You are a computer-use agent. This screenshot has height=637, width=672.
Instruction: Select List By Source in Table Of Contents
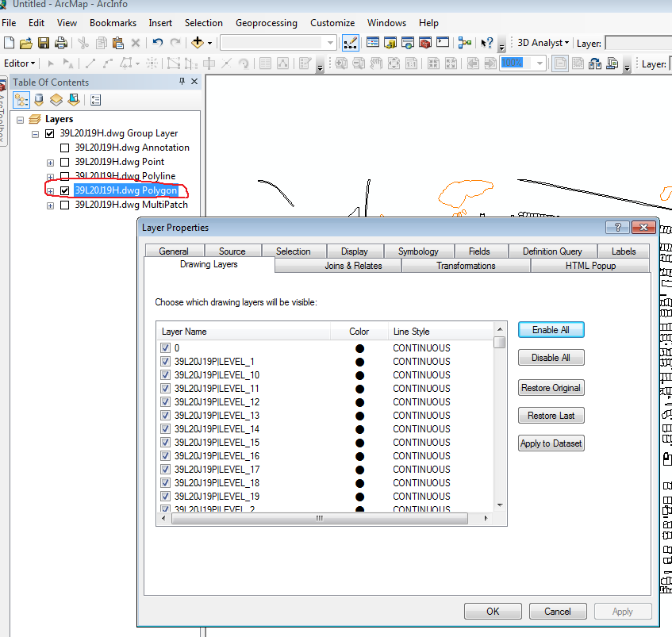click(x=39, y=100)
